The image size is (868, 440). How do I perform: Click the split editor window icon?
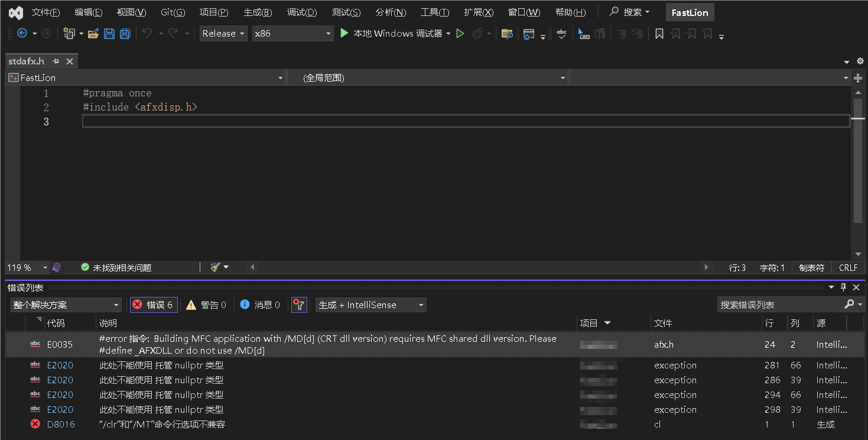(x=858, y=77)
